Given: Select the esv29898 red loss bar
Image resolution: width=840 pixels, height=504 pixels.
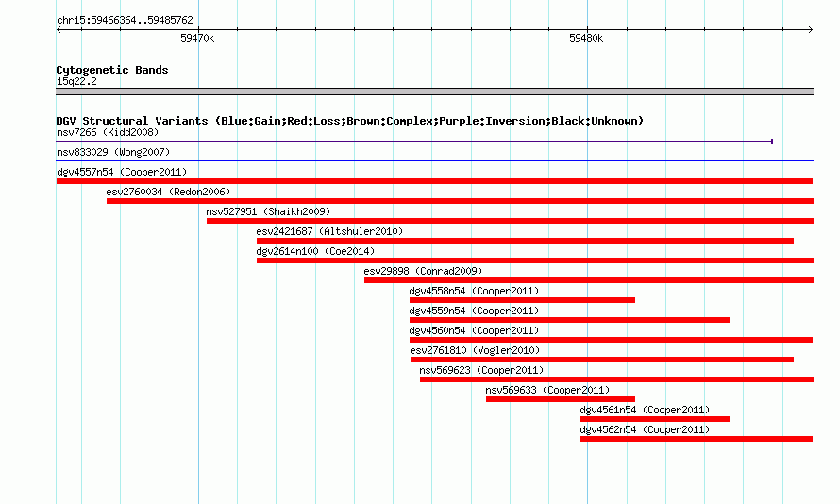Looking at the screenshot, I should coord(589,280).
